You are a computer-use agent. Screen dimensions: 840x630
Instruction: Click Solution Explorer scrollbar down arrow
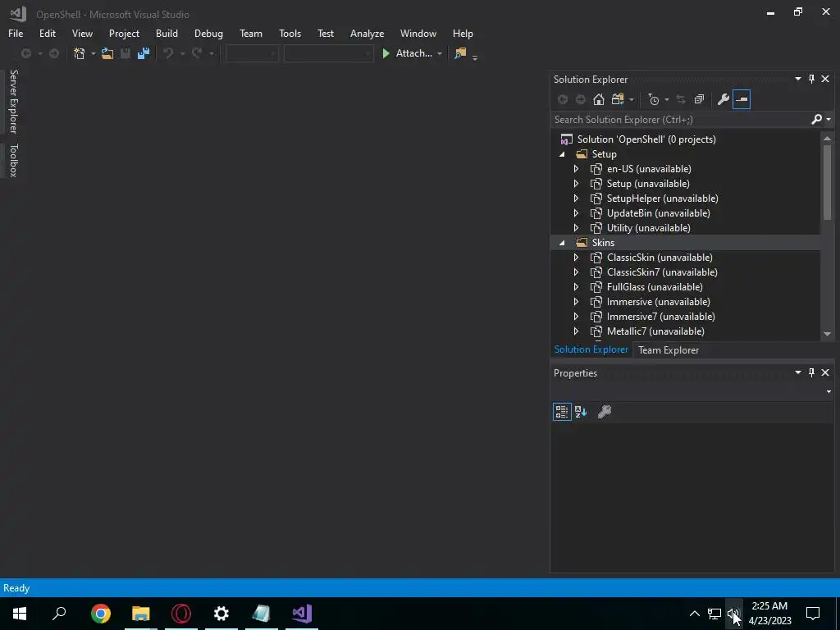tap(827, 334)
